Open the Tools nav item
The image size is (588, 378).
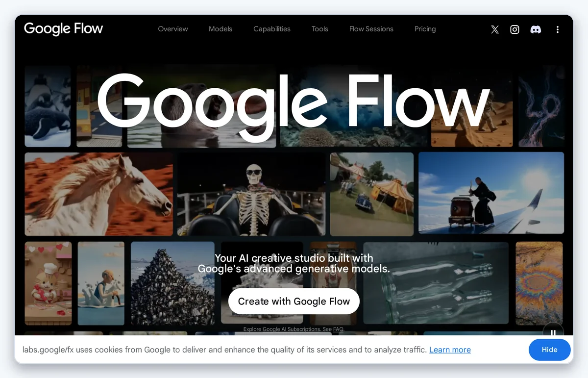pyautogui.click(x=320, y=29)
